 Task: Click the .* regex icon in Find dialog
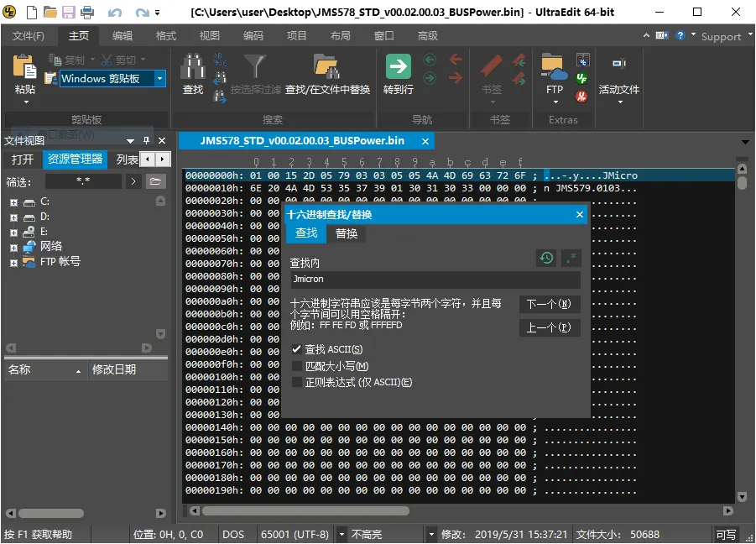(571, 258)
